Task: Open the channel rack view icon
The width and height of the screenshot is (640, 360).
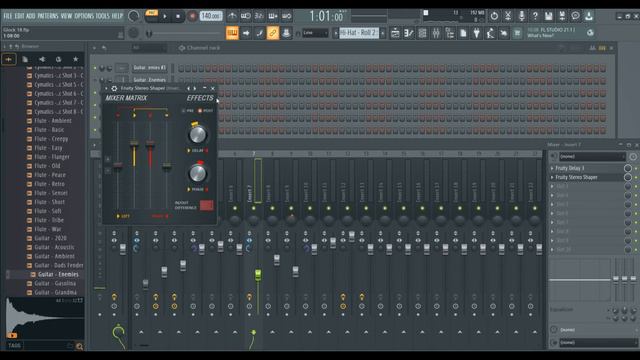Action: 422,33
